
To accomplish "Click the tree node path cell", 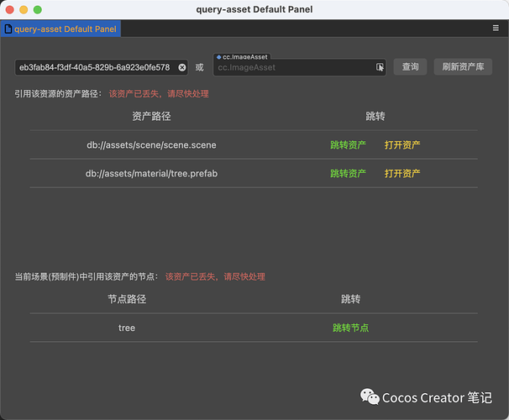I will click(x=127, y=328).
